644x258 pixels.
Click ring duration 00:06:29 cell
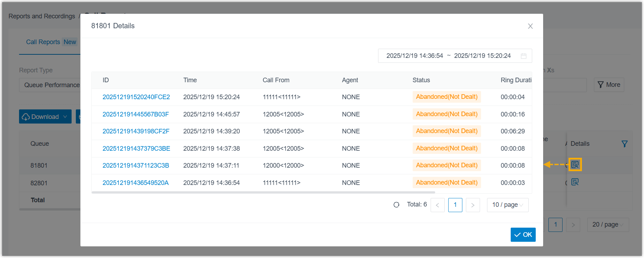(x=513, y=131)
